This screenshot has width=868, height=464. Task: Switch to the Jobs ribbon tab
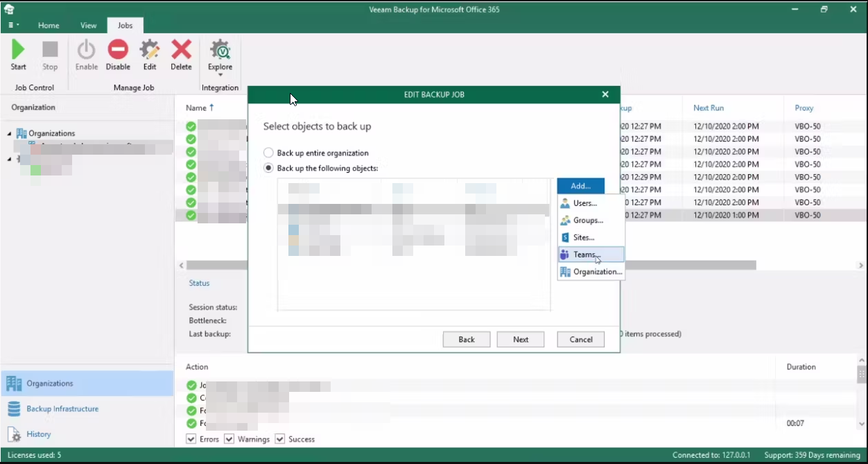(125, 25)
